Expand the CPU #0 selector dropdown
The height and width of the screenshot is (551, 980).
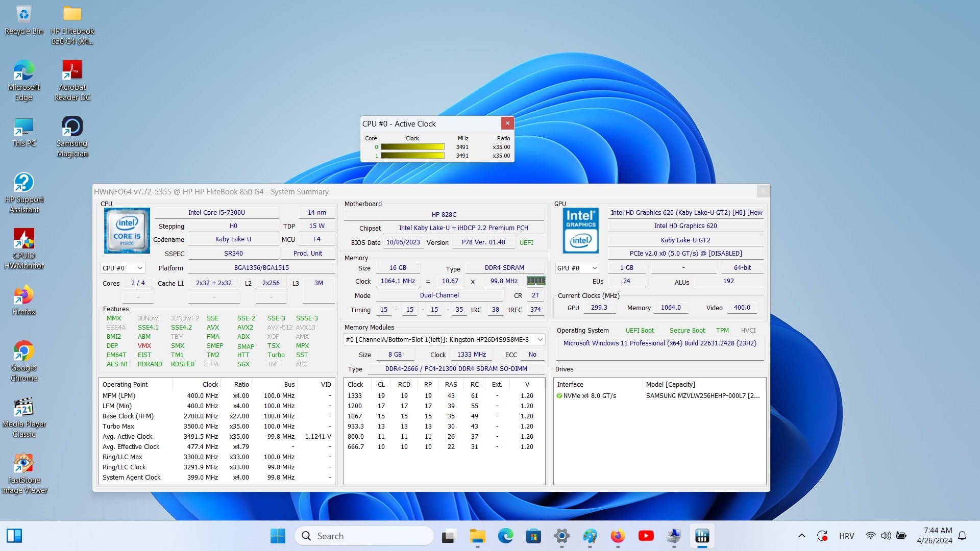pyautogui.click(x=122, y=268)
